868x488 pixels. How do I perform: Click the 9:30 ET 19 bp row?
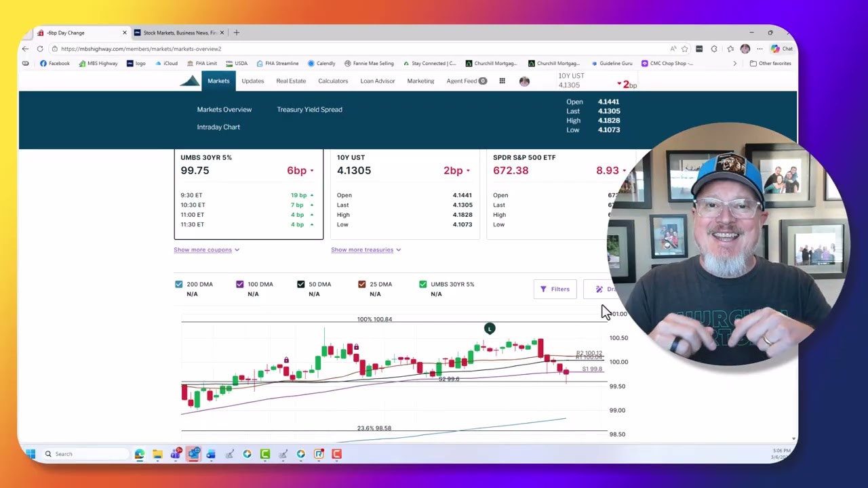[248, 195]
